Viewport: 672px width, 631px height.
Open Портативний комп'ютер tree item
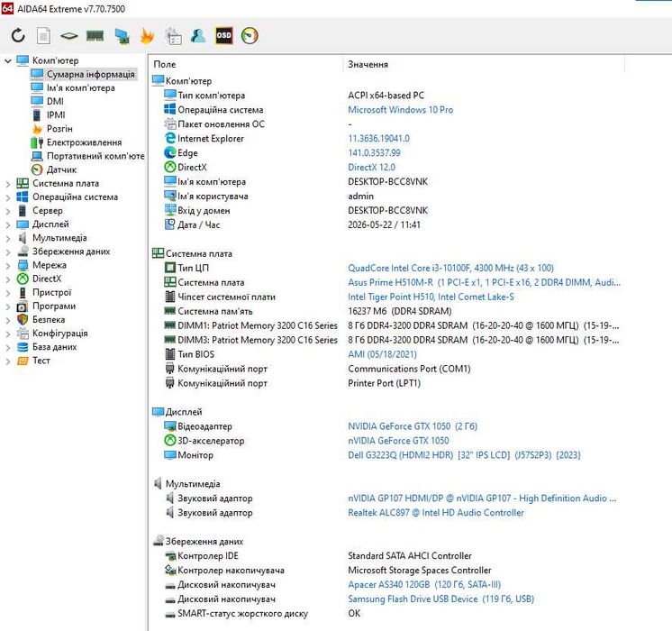[x=95, y=156]
